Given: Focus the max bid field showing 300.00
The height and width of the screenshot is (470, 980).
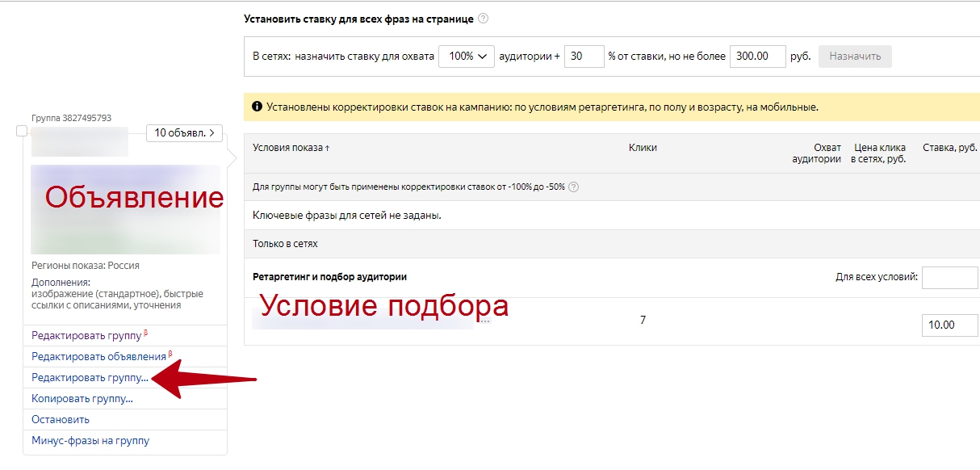Looking at the screenshot, I should pyautogui.click(x=758, y=57).
